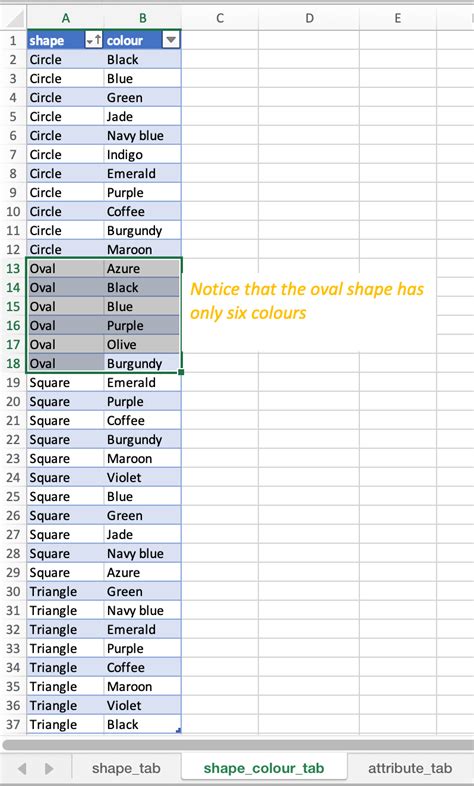Select cell 'Burgundy' in row 18

(x=143, y=363)
